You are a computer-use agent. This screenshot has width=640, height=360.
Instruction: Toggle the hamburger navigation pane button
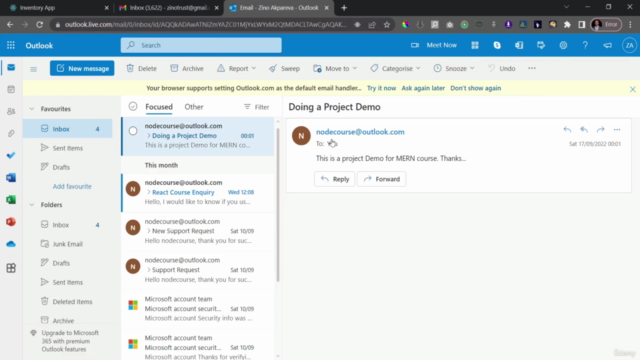(x=33, y=69)
